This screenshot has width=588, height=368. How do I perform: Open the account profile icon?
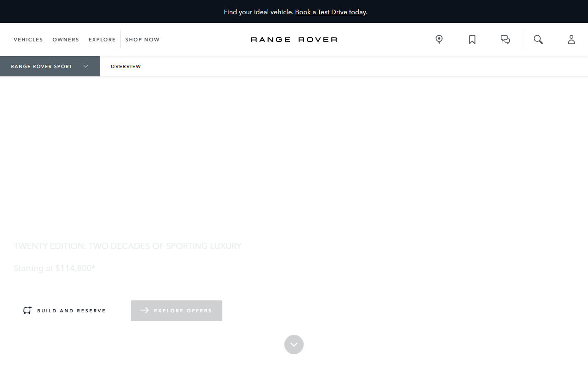[571, 40]
